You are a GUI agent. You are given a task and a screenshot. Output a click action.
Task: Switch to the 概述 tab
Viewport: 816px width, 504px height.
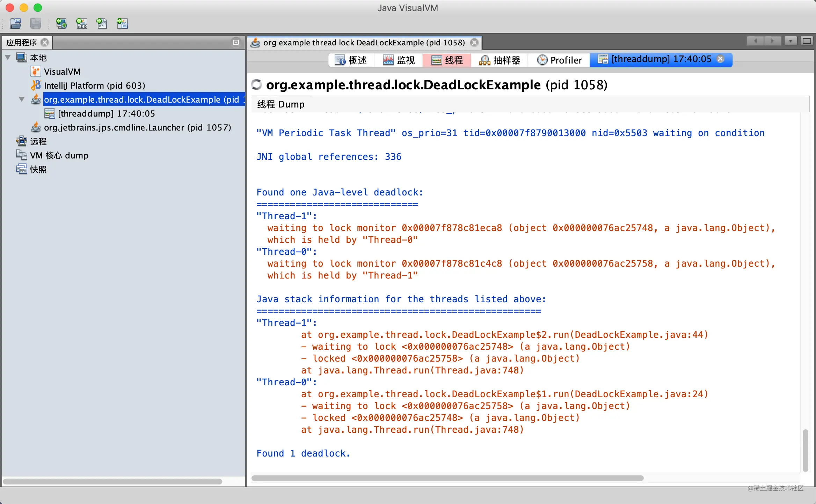(351, 60)
